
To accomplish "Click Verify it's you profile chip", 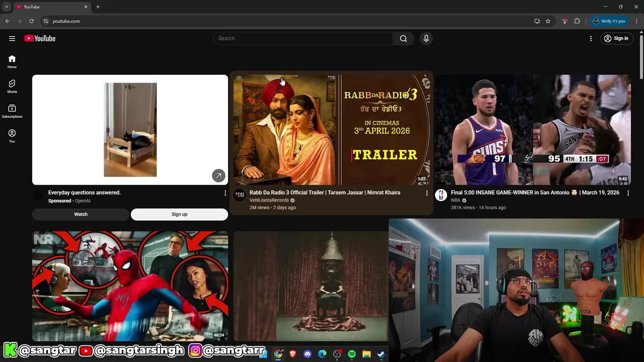I will pyautogui.click(x=608, y=21).
